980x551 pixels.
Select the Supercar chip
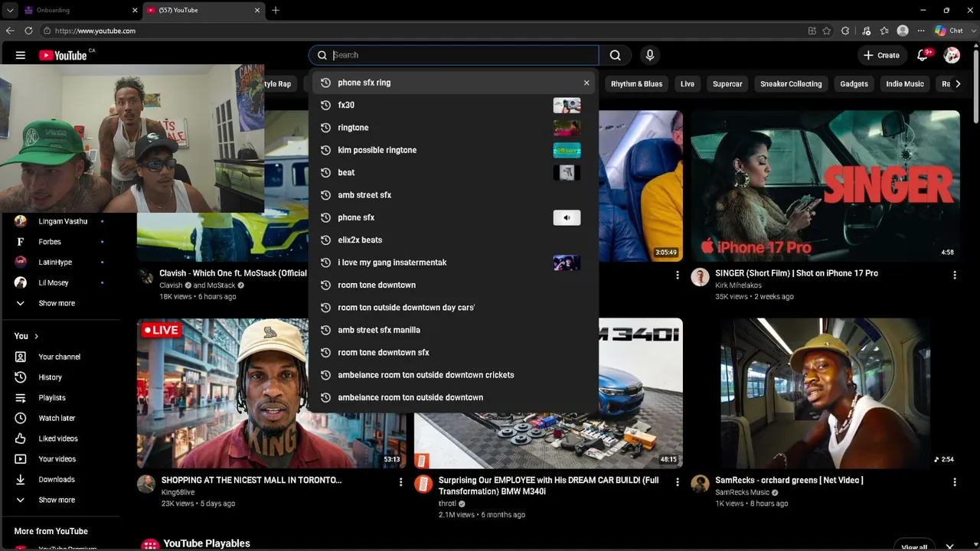click(727, 84)
